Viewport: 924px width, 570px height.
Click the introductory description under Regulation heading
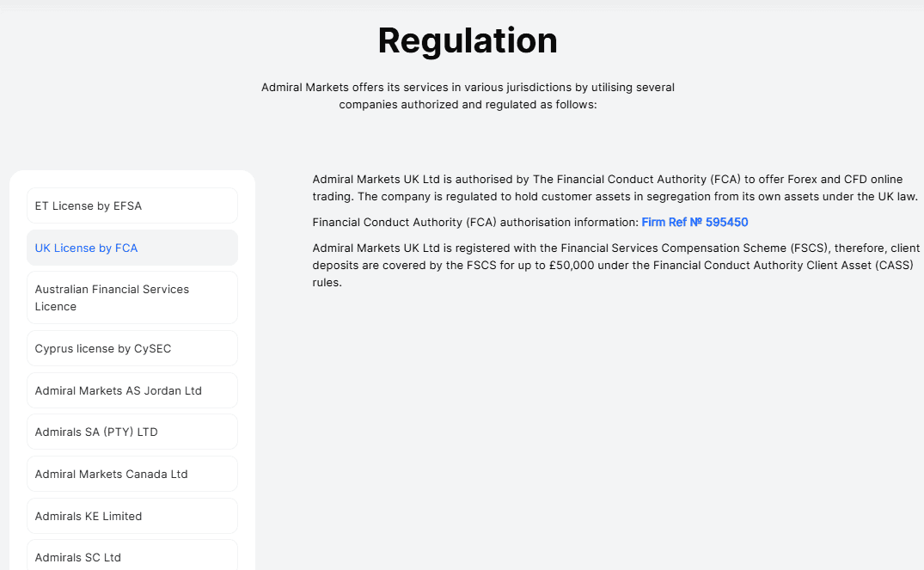coord(467,95)
